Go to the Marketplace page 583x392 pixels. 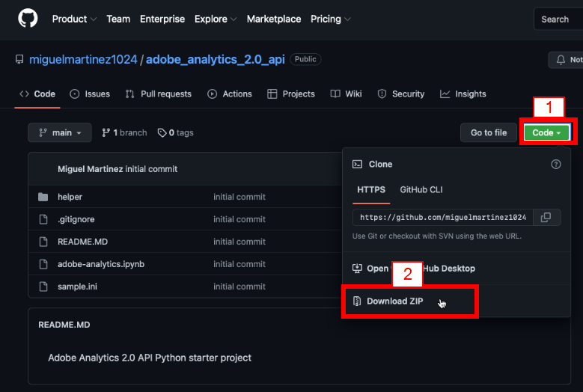pos(274,19)
